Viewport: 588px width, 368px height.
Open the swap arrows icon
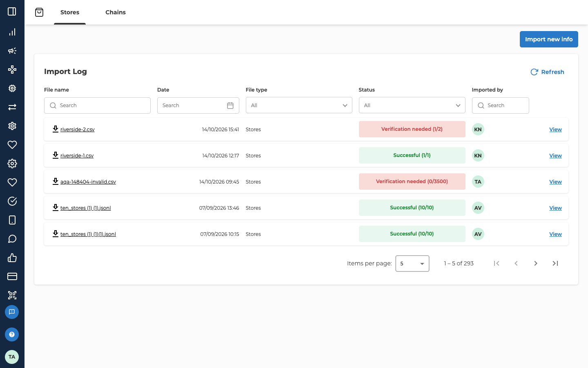tap(12, 107)
